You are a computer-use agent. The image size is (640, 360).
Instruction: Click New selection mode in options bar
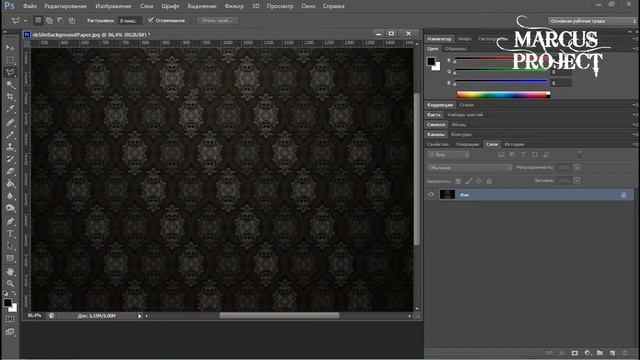pos(38,20)
